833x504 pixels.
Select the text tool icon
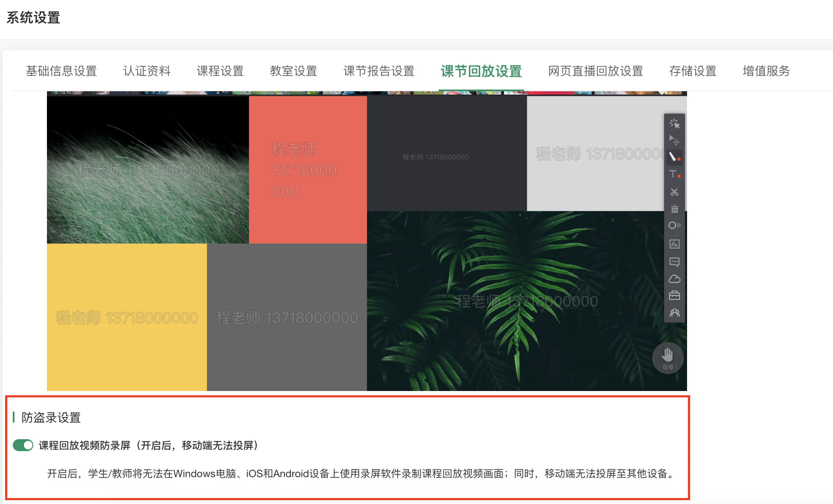tap(674, 174)
